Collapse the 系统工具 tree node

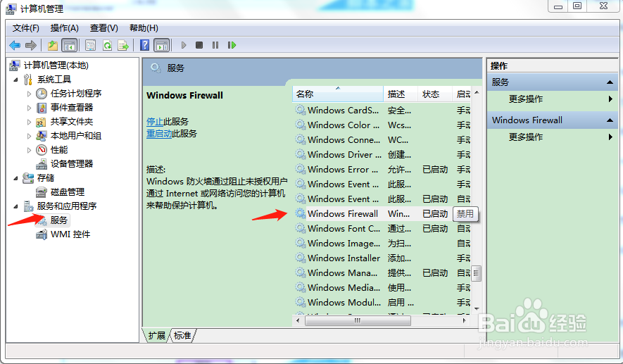click(x=16, y=80)
